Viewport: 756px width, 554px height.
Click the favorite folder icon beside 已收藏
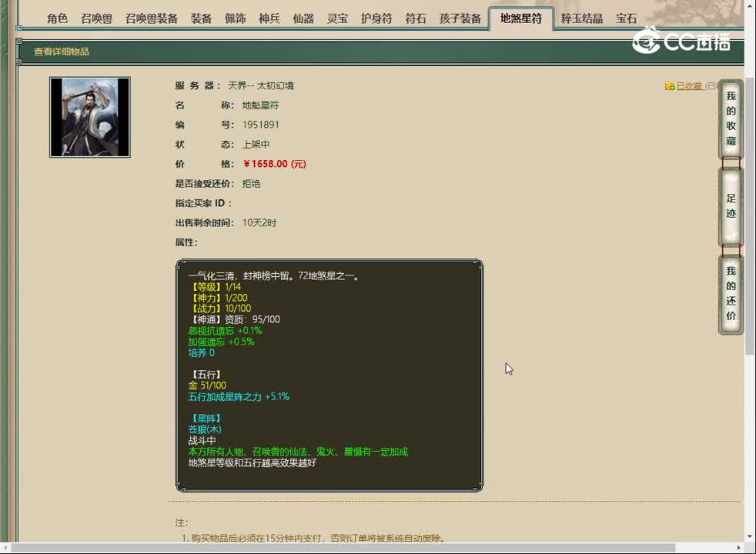click(670, 85)
